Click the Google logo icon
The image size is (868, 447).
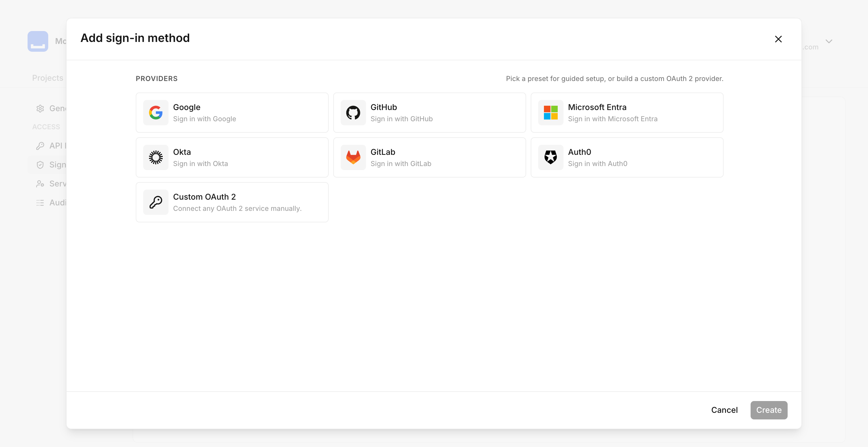(156, 113)
